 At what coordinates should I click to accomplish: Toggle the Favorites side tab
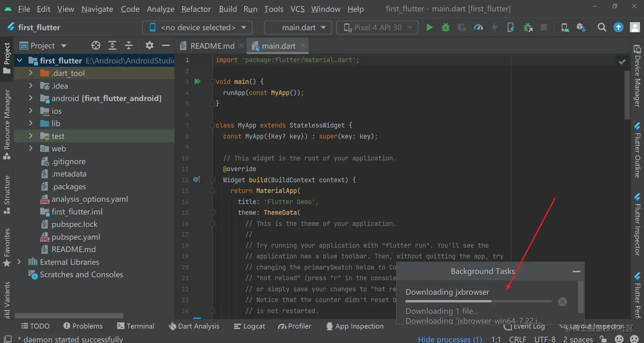coord(7,248)
